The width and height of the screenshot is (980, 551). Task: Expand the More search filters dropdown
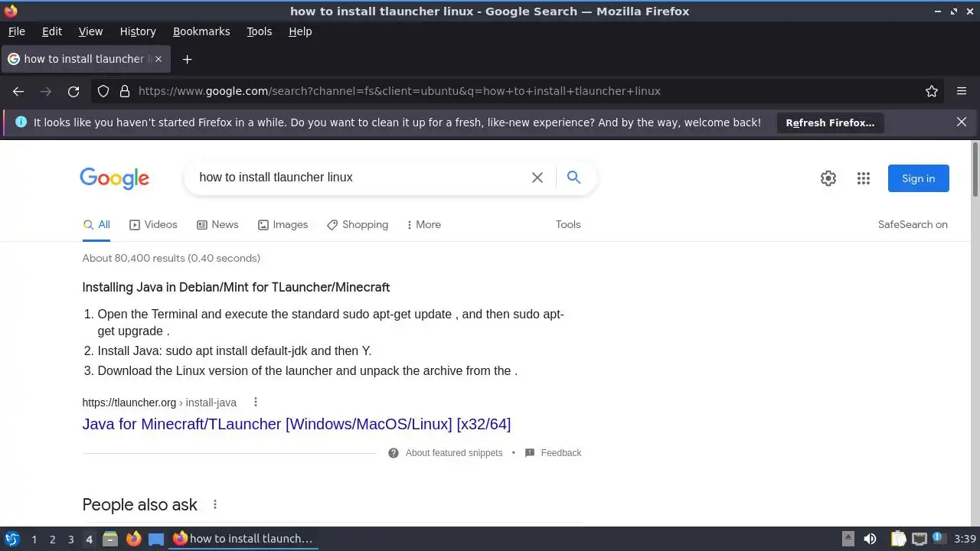423,224
